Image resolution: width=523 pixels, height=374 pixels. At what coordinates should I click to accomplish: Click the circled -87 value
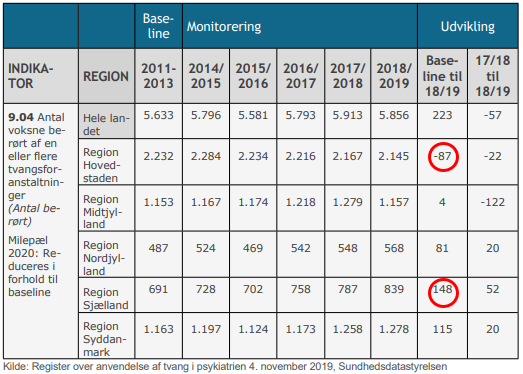pyautogui.click(x=443, y=156)
